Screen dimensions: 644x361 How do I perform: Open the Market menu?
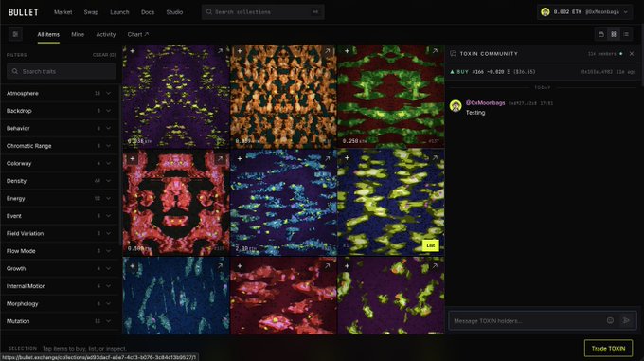63,12
